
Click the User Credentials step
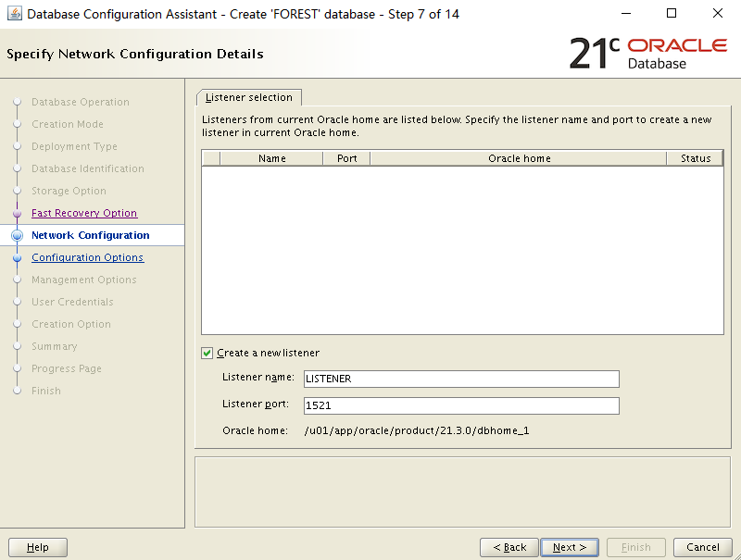pyautogui.click(x=72, y=302)
